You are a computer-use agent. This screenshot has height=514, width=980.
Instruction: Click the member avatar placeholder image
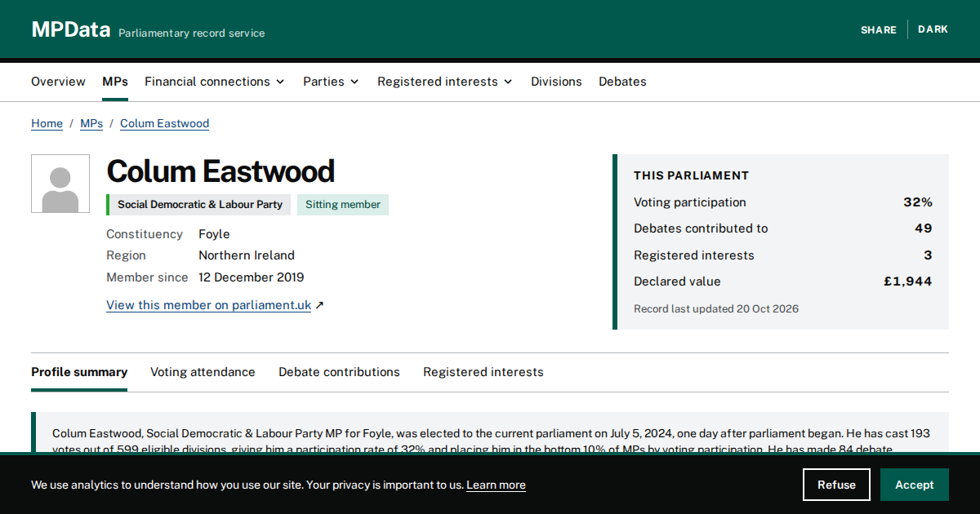pyautogui.click(x=60, y=184)
